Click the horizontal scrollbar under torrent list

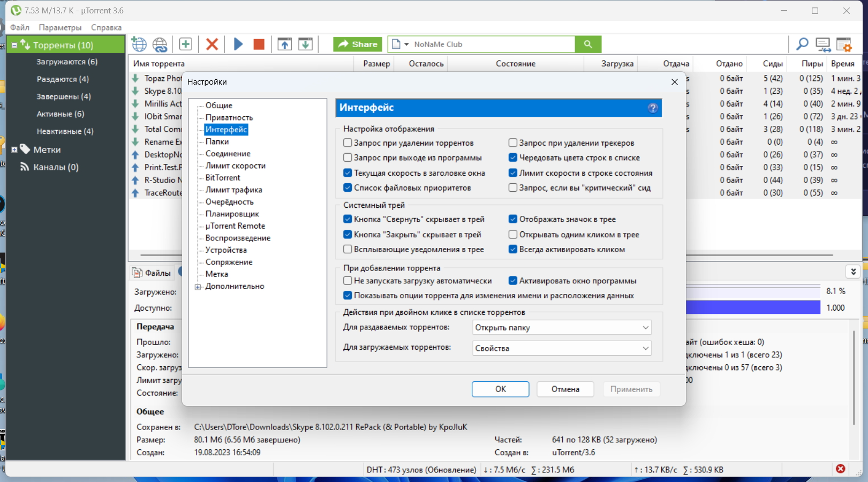point(486,255)
